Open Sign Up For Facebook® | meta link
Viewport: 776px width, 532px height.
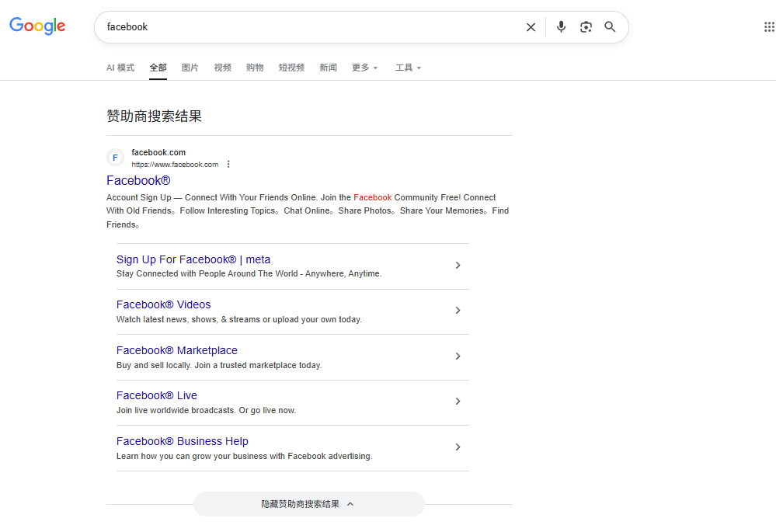(193, 259)
